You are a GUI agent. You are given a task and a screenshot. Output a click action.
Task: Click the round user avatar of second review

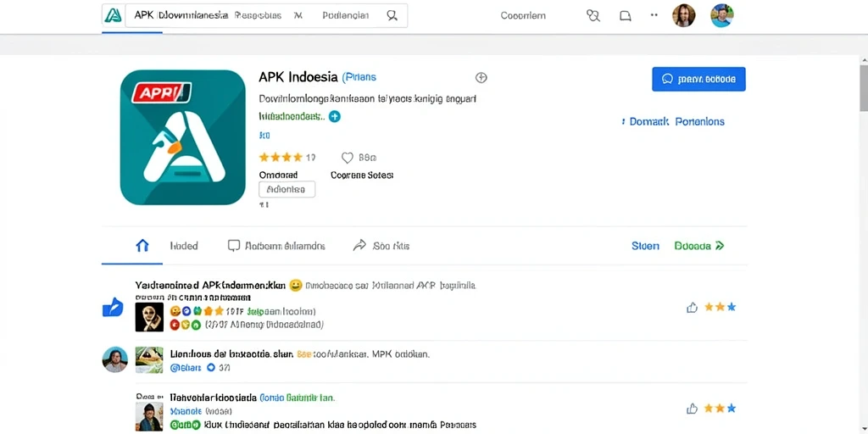click(115, 359)
